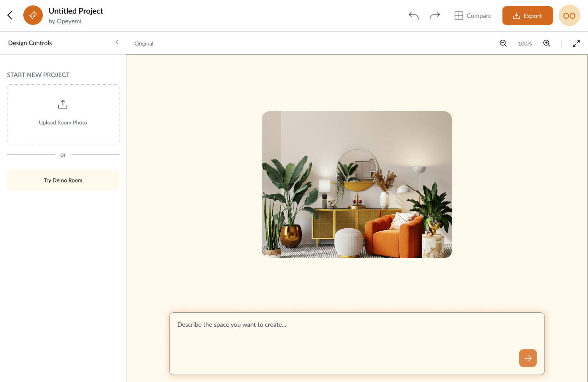Viewport: 588px width, 382px height.
Task: Zoom in on the canvas
Action: pos(547,43)
